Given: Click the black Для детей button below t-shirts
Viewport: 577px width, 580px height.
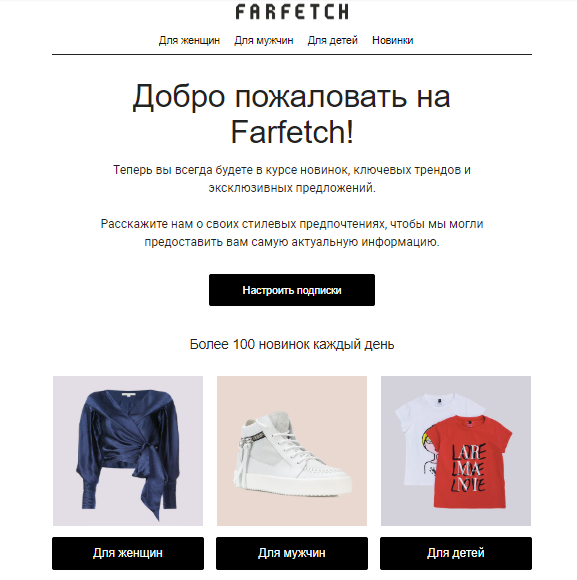Looking at the screenshot, I should pos(456,553).
